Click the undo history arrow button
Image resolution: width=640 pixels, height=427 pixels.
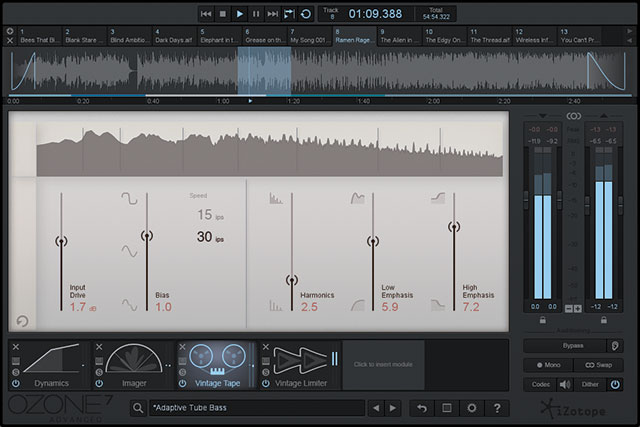point(421,408)
